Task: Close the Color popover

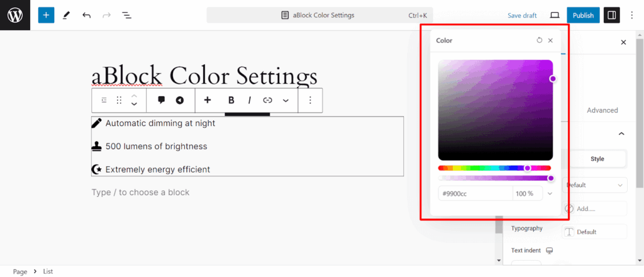Action: pyautogui.click(x=550, y=40)
